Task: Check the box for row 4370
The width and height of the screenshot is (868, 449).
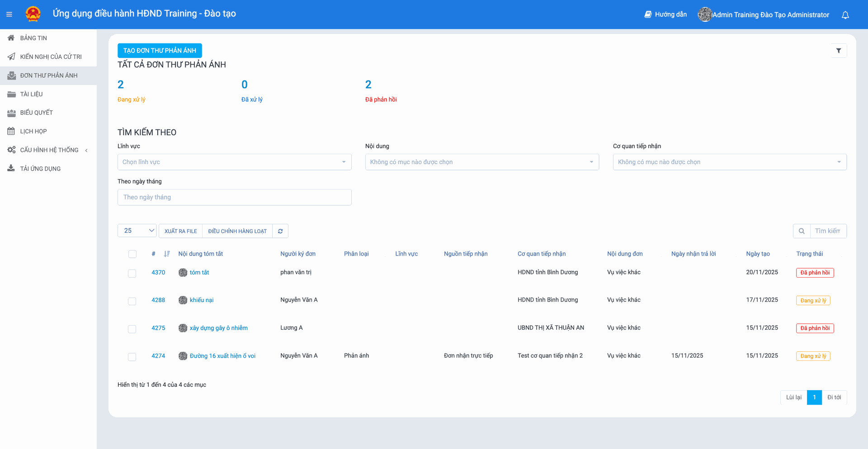Action: pyautogui.click(x=132, y=274)
